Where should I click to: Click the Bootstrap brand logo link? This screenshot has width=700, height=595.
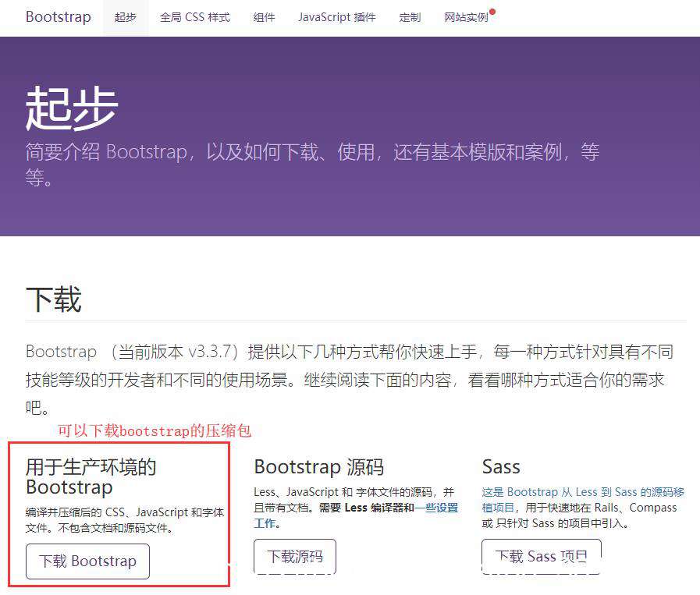coord(59,17)
